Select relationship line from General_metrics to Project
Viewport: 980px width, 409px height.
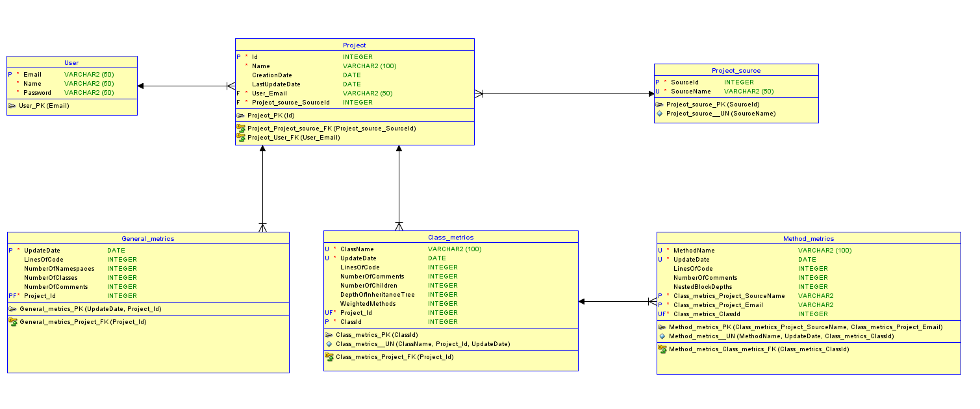(263, 188)
